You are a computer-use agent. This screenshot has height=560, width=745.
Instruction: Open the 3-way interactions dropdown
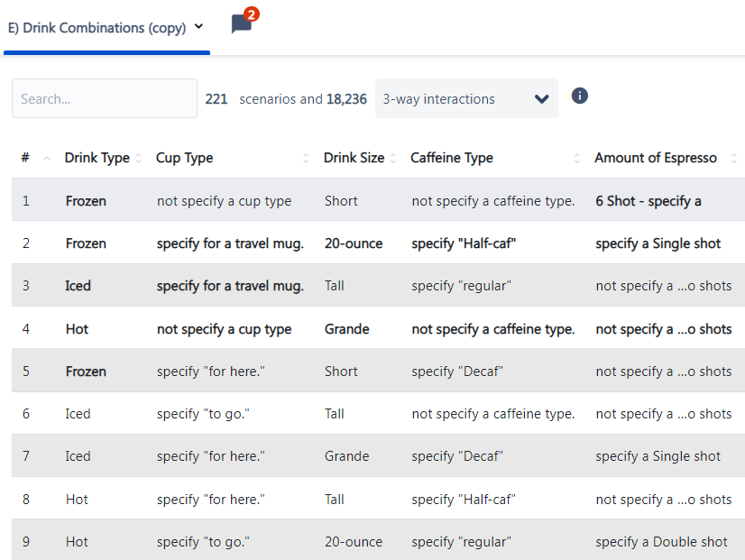pyautogui.click(x=466, y=98)
